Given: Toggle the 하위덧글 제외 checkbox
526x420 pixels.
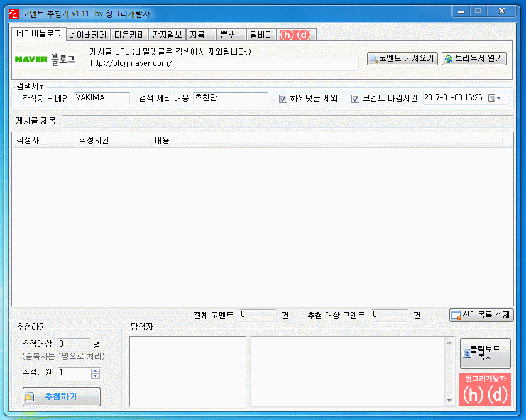Looking at the screenshot, I should point(283,98).
